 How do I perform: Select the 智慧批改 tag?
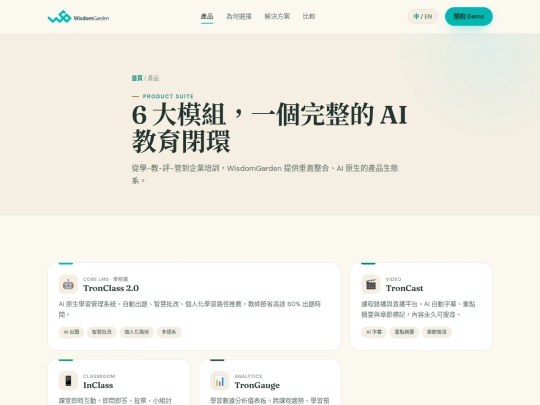[x=102, y=332]
